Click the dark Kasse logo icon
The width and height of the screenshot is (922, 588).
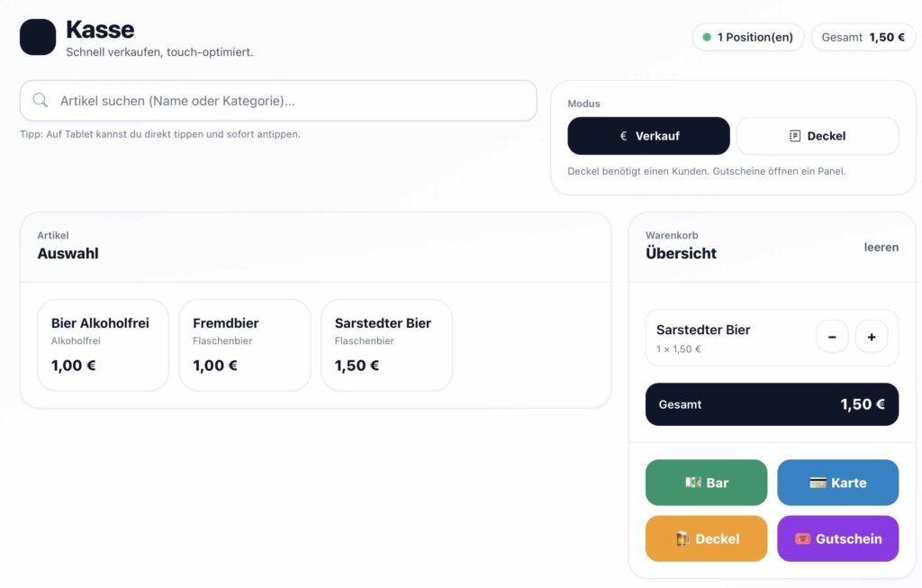click(38, 37)
